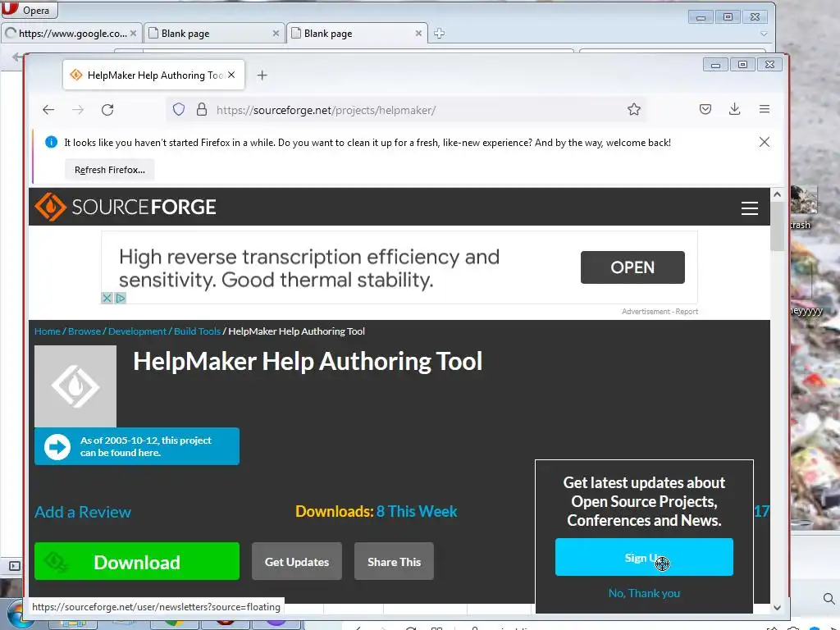This screenshot has height=630, width=840.
Task: Open Firefox downloads panel
Action: 734,109
